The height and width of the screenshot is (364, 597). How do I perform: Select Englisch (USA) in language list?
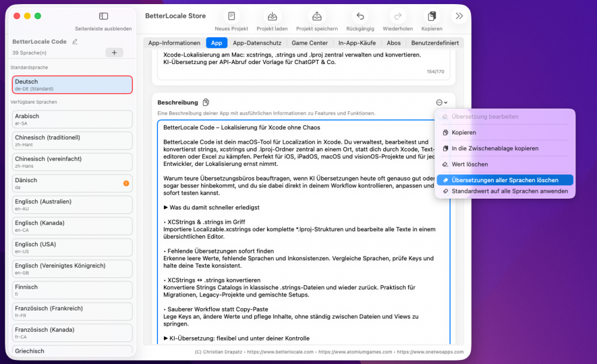pos(72,247)
